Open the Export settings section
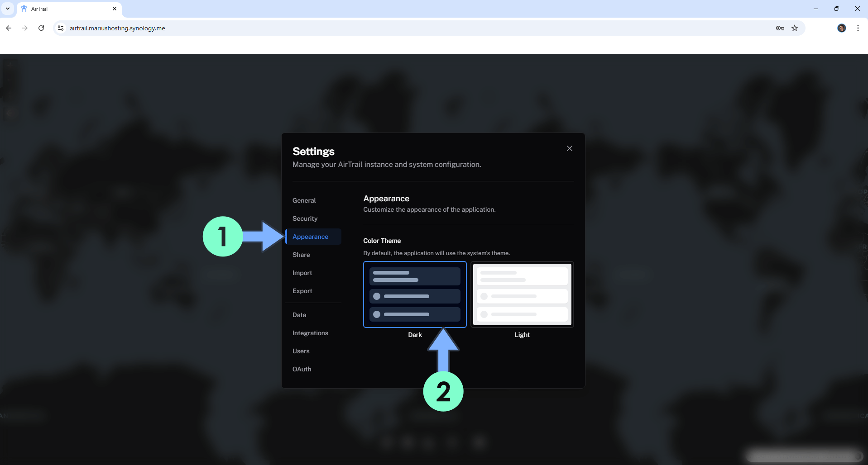Screen dimensions: 868x465 pos(302,291)
